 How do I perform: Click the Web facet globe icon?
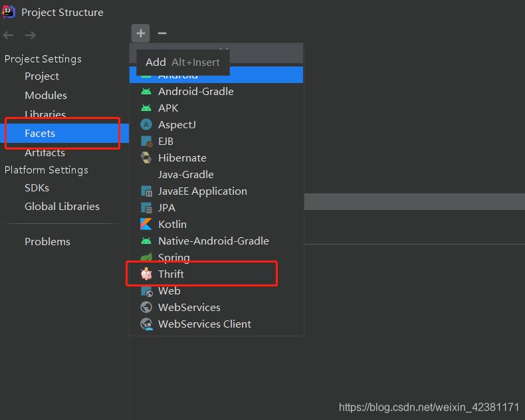pyautogui.click(x=147, y=291)
